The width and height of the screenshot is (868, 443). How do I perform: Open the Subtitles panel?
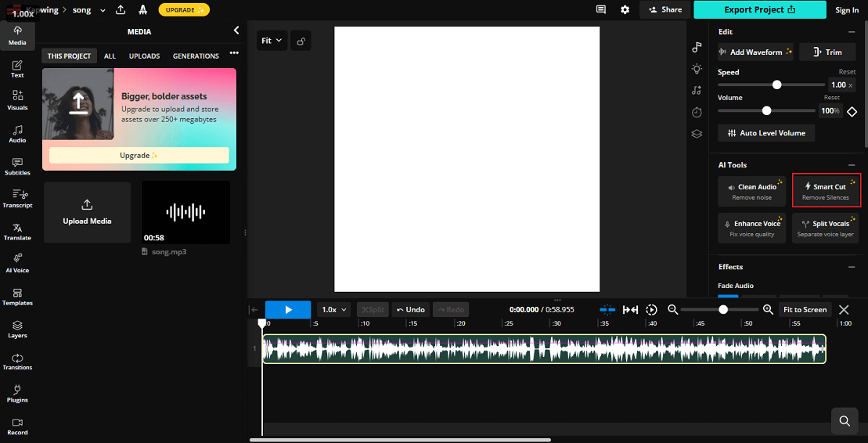coord(18,167)
